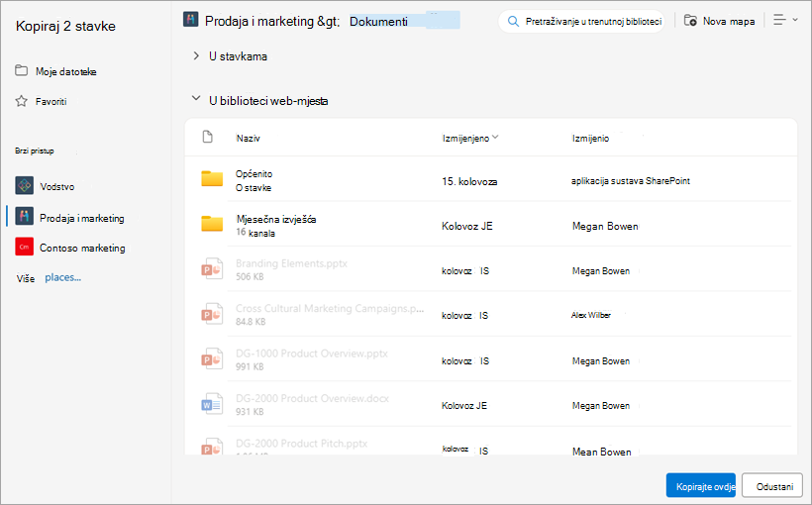Image resolution: width=812 pixels, height=505 pixels.
Task: Collapse the U biblioteci web-mjesta section
Action: point(196,98)
